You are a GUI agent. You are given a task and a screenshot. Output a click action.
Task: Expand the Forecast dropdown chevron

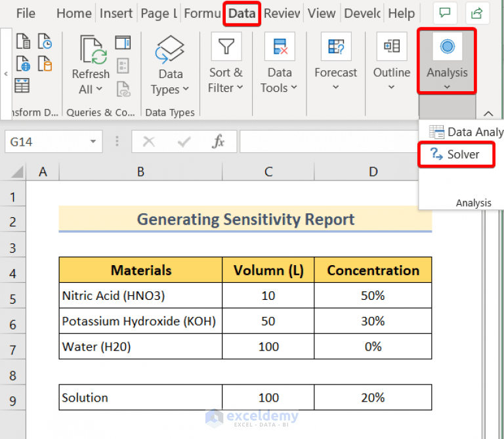pos(335,87)
